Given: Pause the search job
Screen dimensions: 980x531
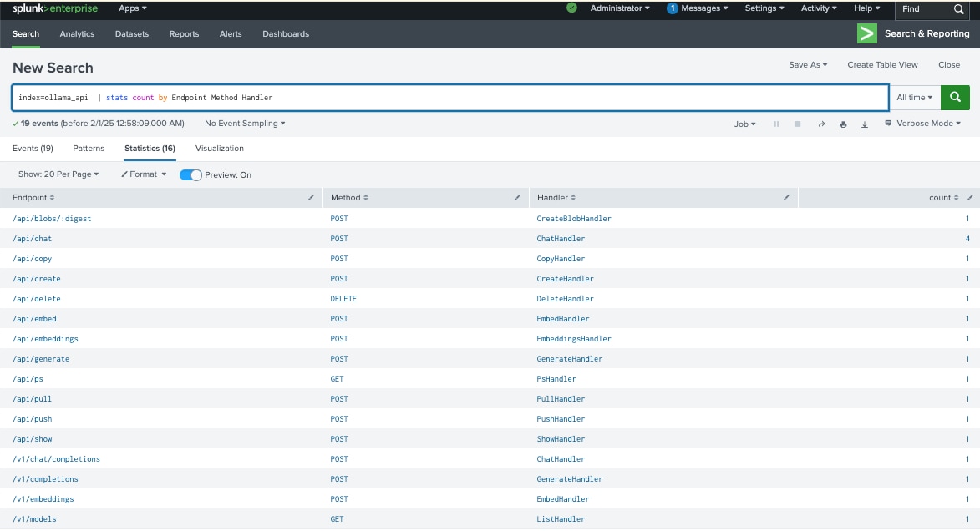Looking at the screenshot, I should click(x=776, y=124).
